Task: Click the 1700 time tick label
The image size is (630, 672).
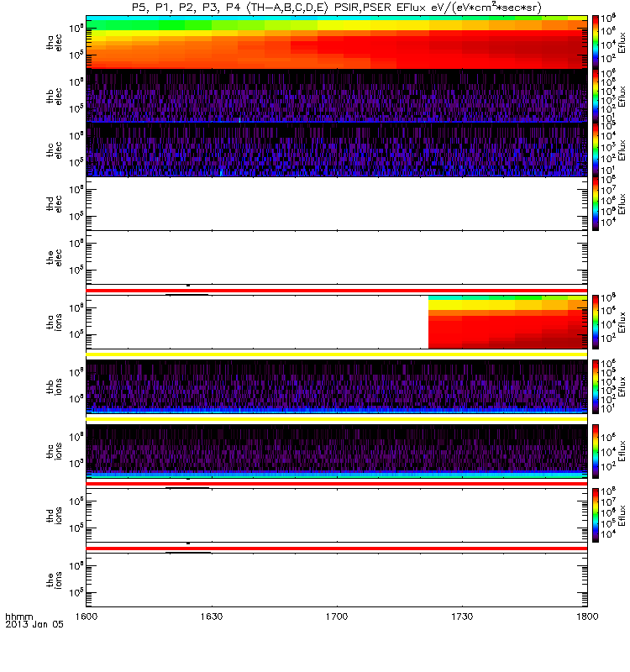Action: pyautogui.click(x=337, y=617)
